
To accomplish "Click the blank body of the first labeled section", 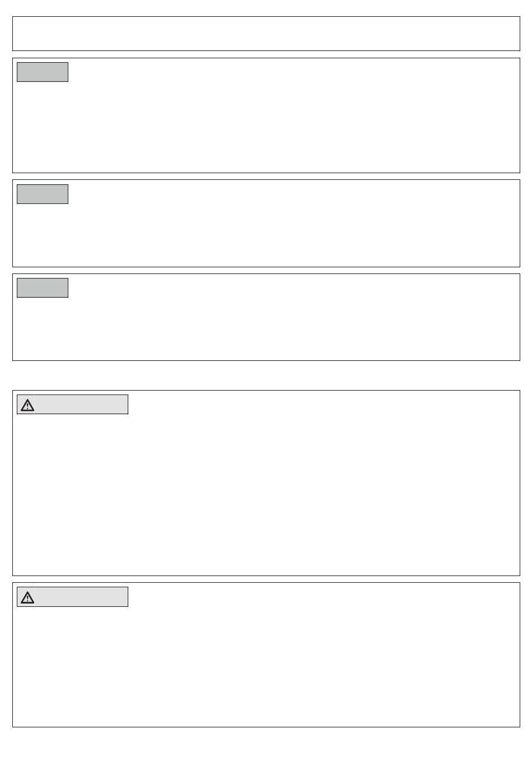I will 266,128.
